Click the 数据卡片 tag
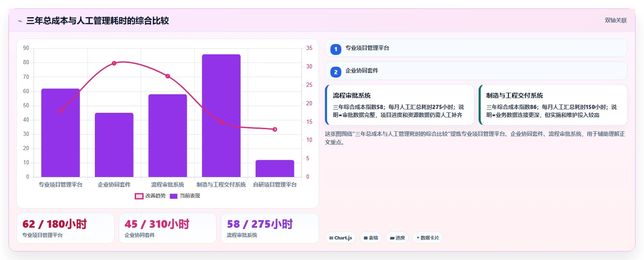This screenshot has width=644, height=260. tap(428, 238)
